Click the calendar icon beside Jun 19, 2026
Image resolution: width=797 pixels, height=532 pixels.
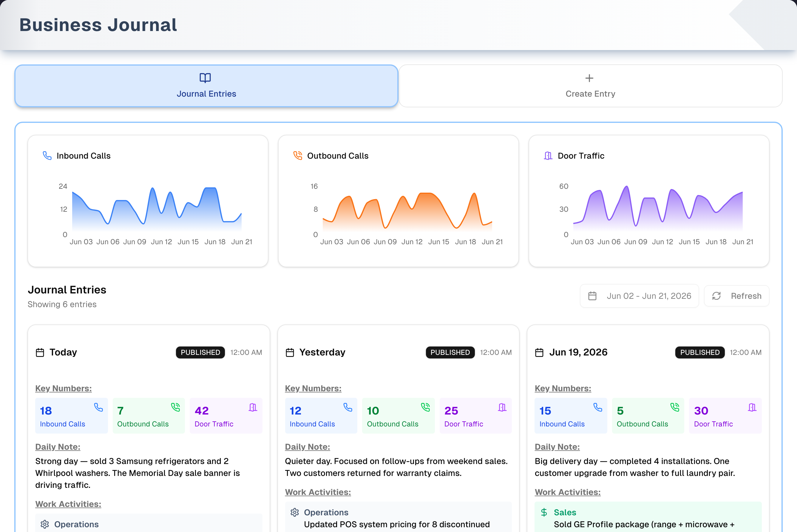[539, 352]
